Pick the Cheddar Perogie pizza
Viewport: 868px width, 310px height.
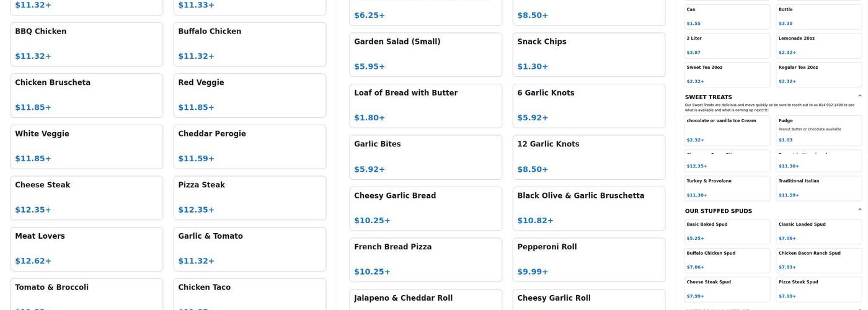click(249, 146)
